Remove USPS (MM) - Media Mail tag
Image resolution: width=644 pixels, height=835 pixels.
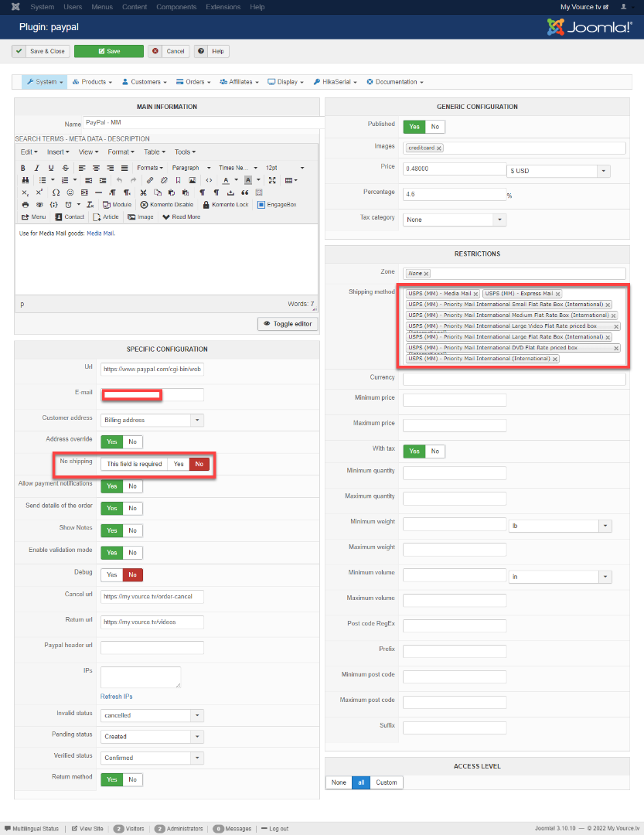point(475,294)
